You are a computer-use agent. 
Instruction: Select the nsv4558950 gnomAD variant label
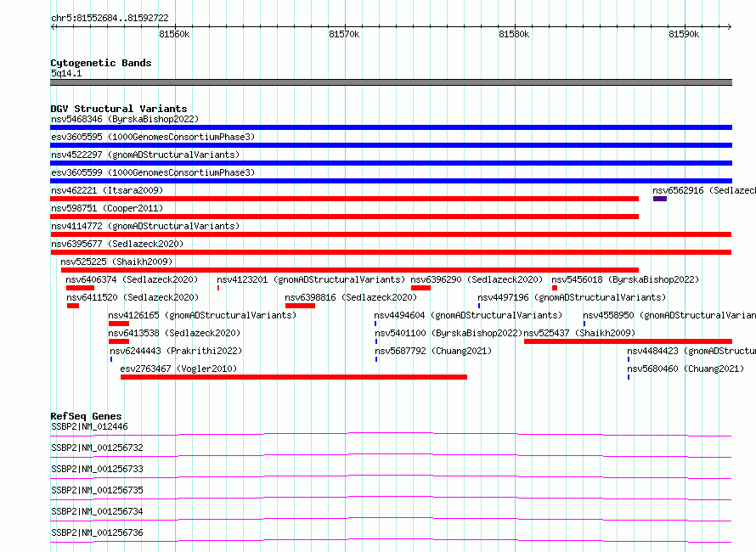pyautogui.click(x=669, y=315)
